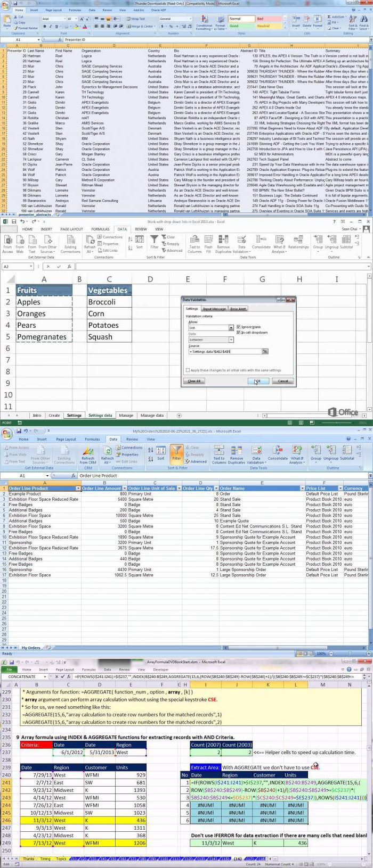Screen dimensions: 373x868
Task: Open PAGE LAYOUT tab in drop-down lists window
Action: pos(71,229)
